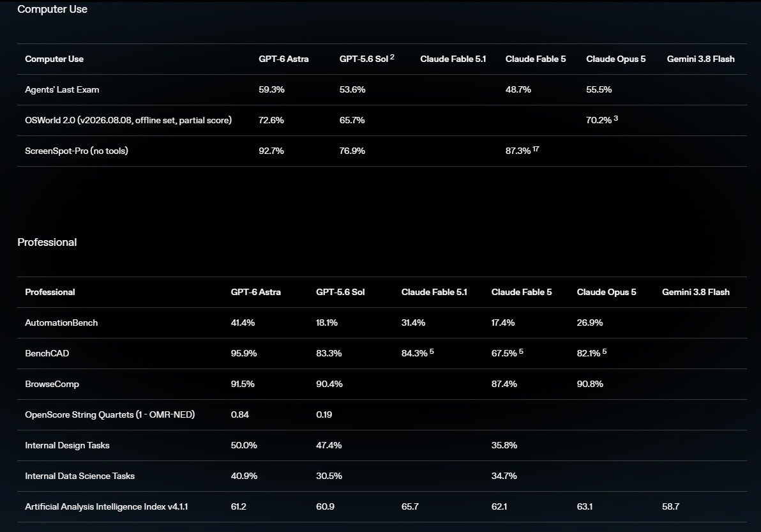Select the 58.7 Gemini Intelligence Index value
761x532 pixels.
click(x=671, y=506)
